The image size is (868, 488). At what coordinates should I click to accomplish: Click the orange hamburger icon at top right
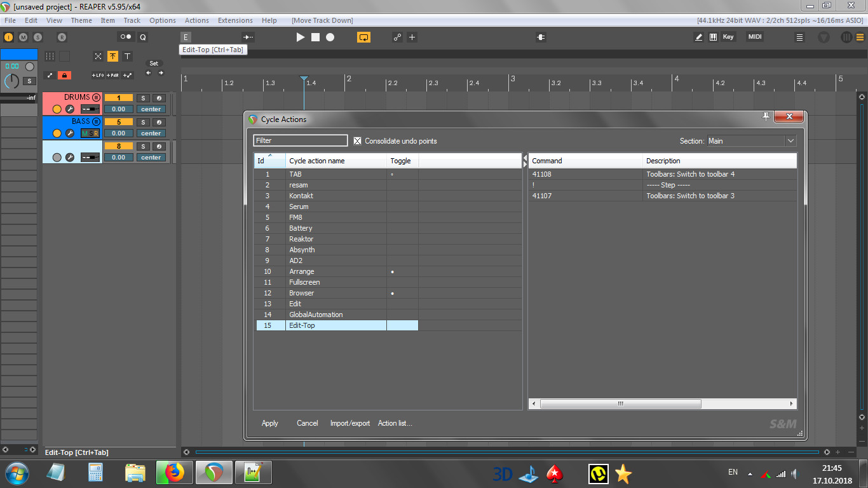[x=860, y=37]
